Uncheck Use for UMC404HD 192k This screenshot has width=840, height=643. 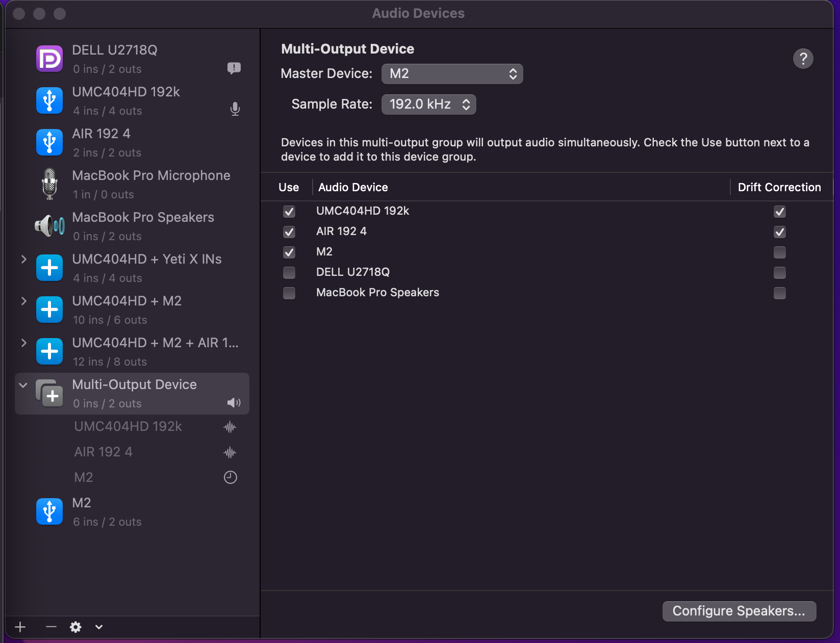click(x=289, y=212)
